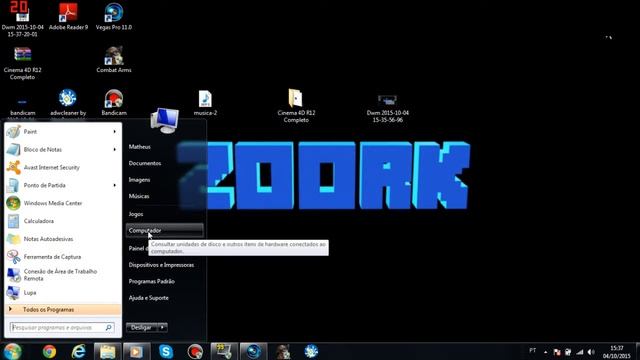Viewport: 640px width, 360px height.
Task: Expand the Paint recent files arrow
Action: (x=115, y=131)
